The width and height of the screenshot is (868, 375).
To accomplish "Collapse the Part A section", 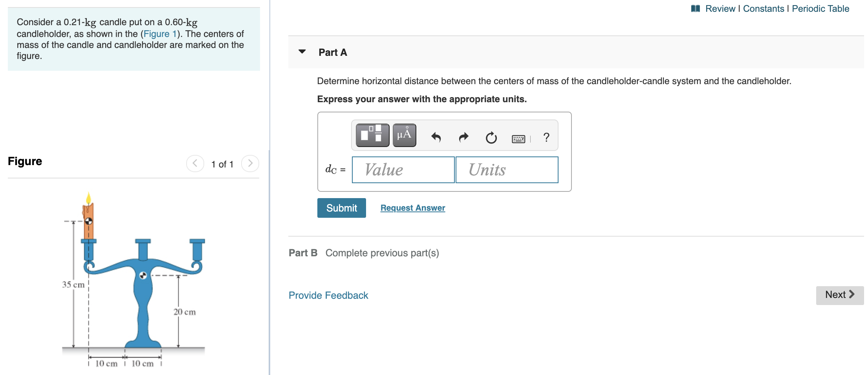I will (302, 52).
